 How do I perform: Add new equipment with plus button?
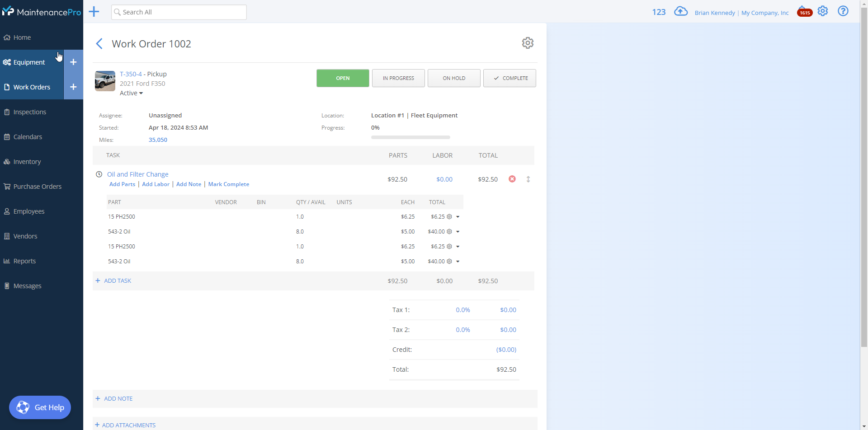[73, 62]
